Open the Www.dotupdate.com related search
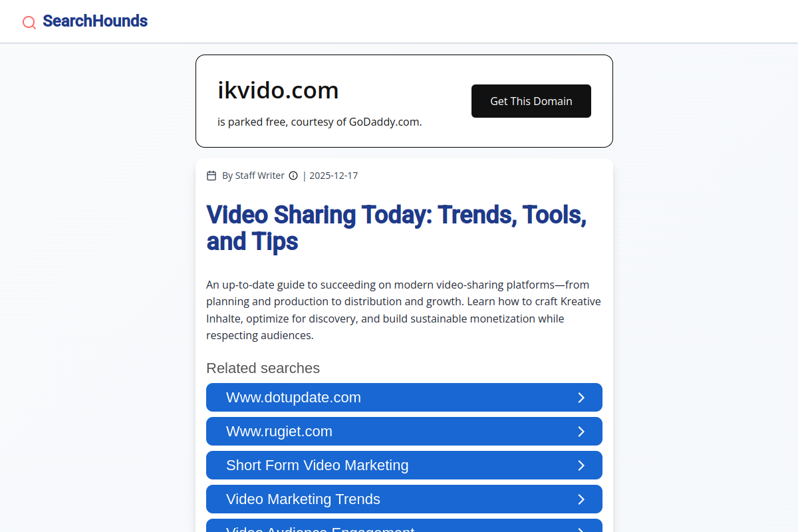 [x=404, y=398]
